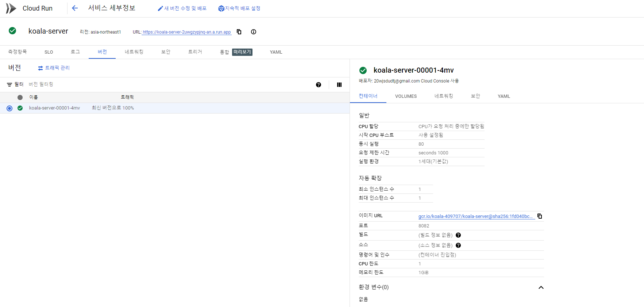Open 트래픽 관리
This screenshot has height=307, width=644.
pos(54,68)
